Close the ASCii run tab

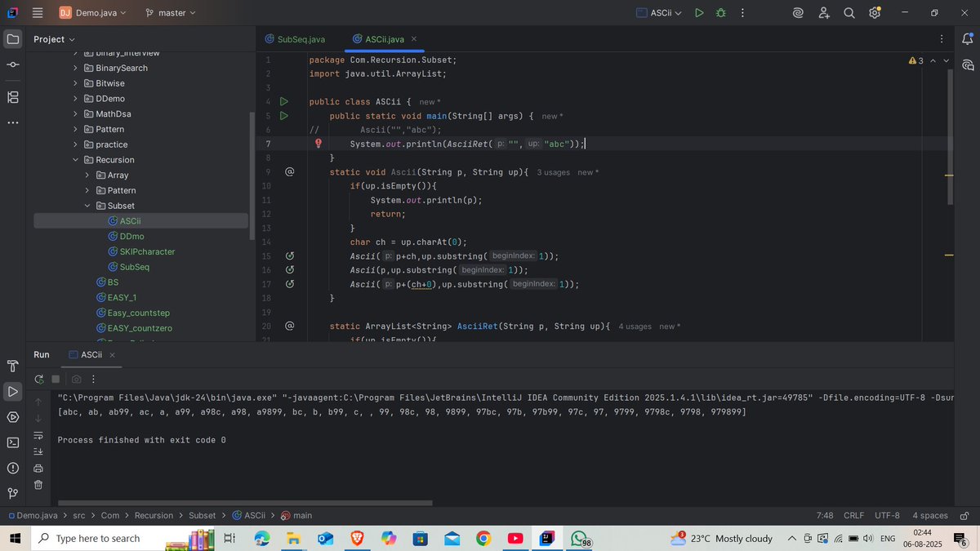(x=112, y=355)
